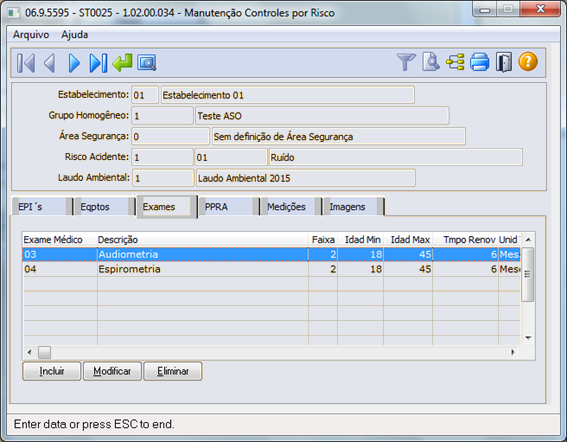Select the Exames tab
567x442 pixels.
[x=166, y=207]
